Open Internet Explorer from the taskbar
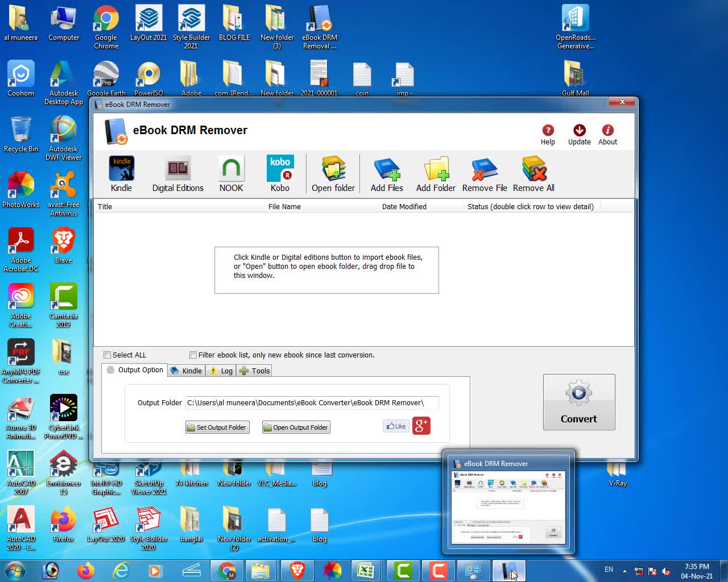Image resolution: width=728 pixels, height=582 pixels. [x=121, y=570]
